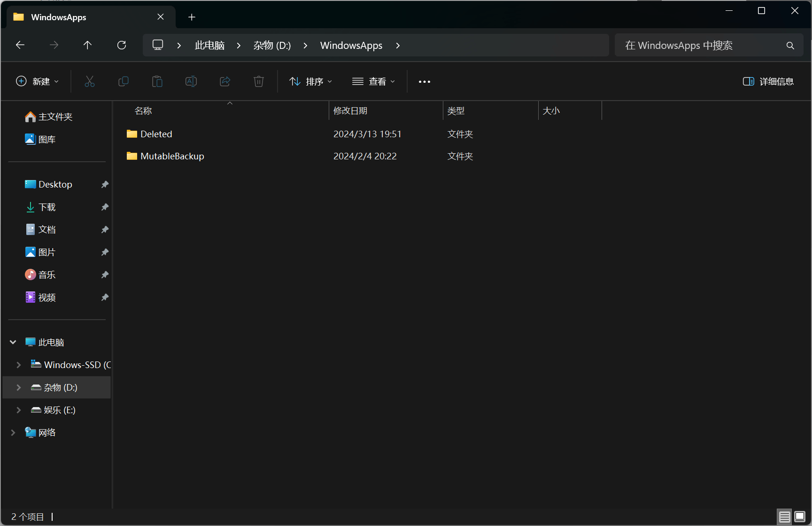
Task: Open Desktop in the sidebar
Action: tap(49, 184)
